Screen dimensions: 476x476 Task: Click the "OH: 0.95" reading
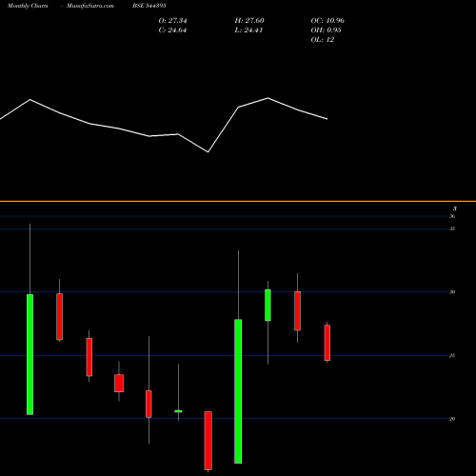[x=326, y=30]
